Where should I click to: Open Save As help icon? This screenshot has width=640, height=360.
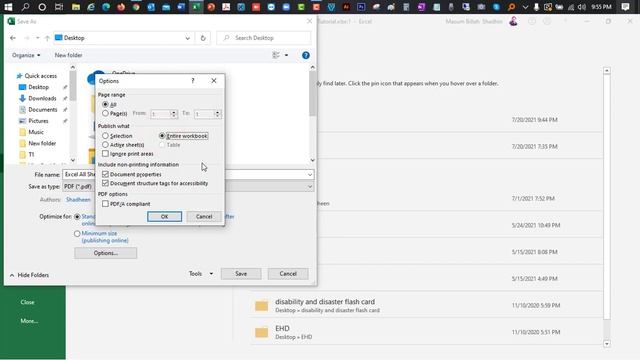pos(306,55)
